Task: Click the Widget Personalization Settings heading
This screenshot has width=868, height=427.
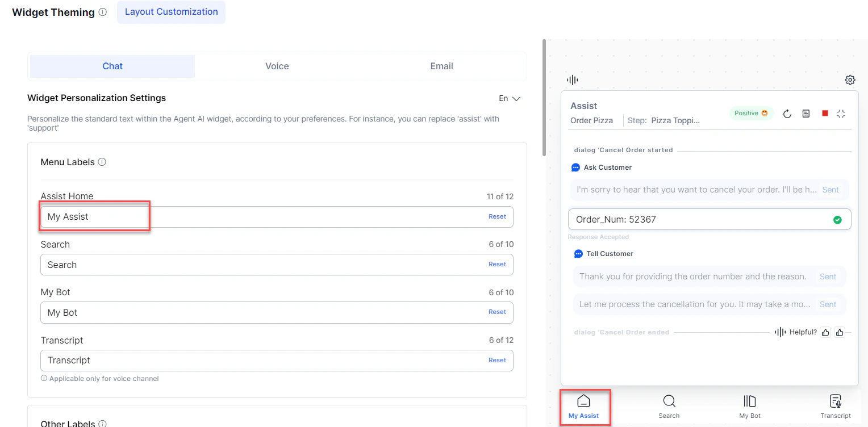Action: click(97, 98)
